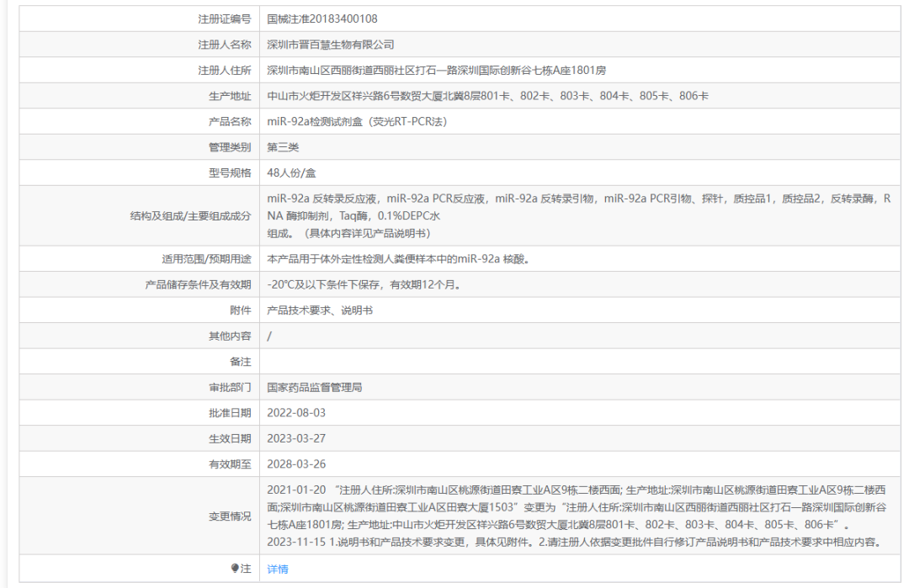Click the 第三类 management category value
Viewport: 909px width, 588px height.
[283, 147]
